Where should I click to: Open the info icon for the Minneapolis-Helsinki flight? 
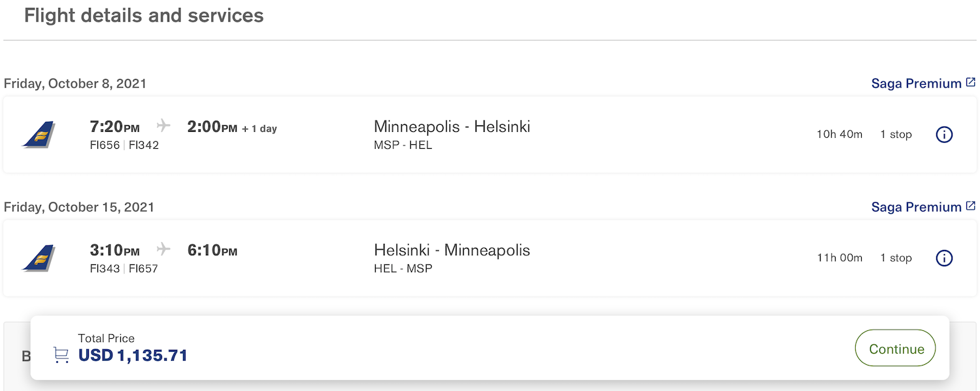944,134
